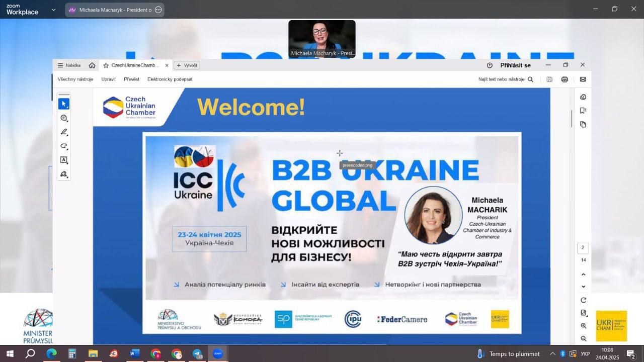Rotate the page view clockwise
Image resolution: width=644 pixels, height=362 pixels.
pyautogui.click(x=583, y=300)
